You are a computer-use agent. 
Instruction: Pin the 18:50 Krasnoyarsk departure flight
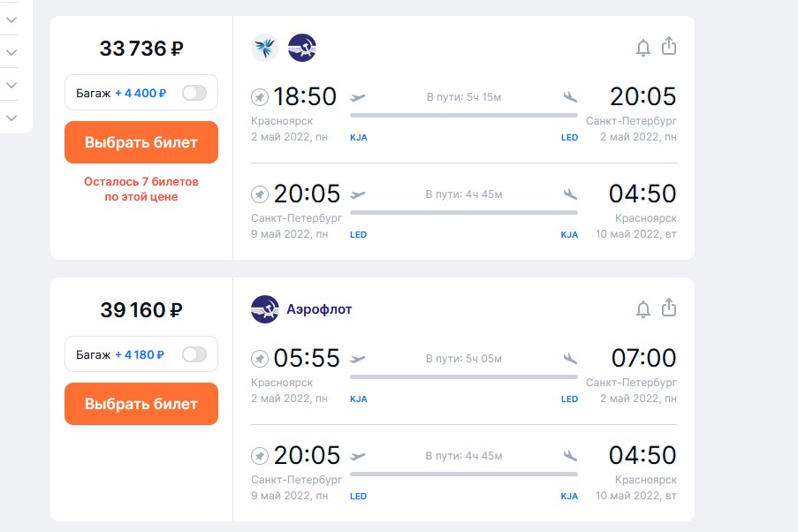[260, 96]
